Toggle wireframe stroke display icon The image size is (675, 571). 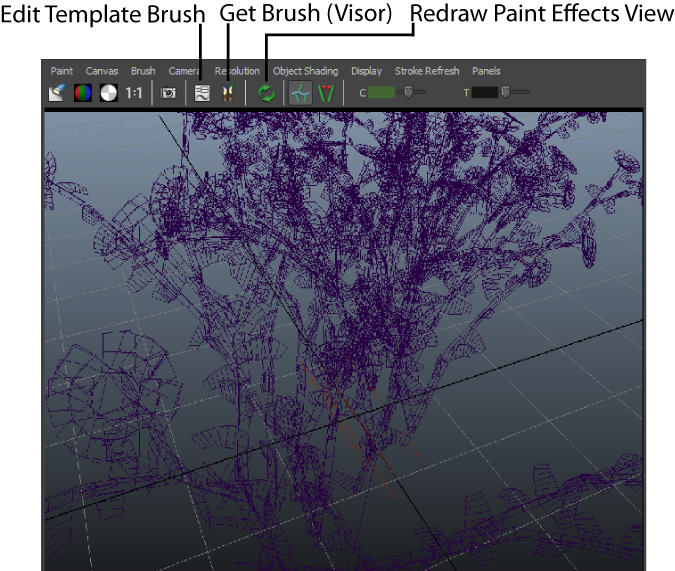click(300, 93)
